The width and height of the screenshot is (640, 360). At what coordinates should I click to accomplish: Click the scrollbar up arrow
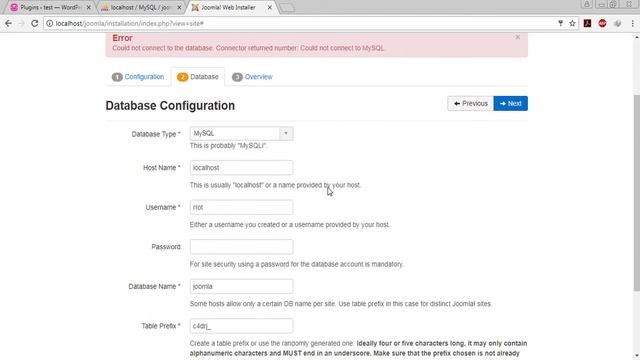point(636,37)
